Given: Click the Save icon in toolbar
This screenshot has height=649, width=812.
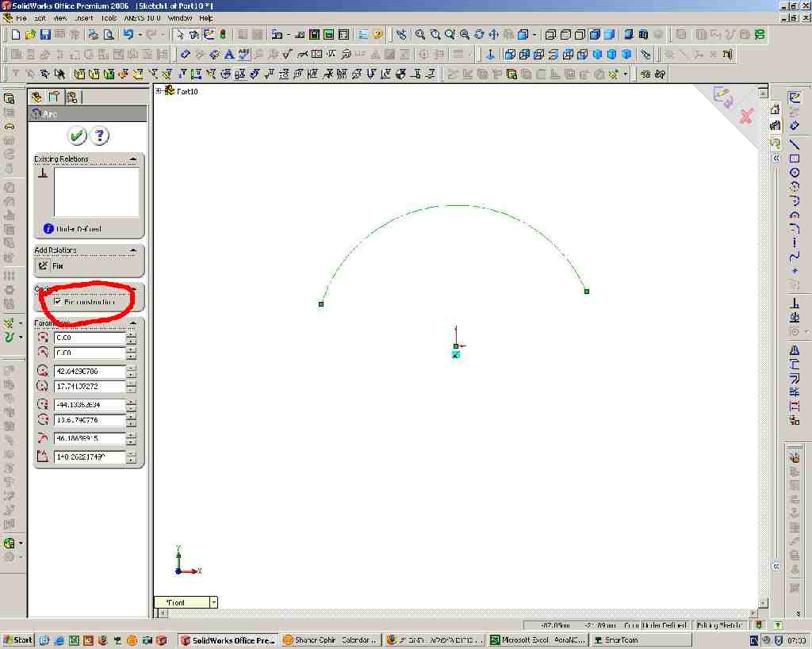Looking at the screenshot, I should click(x=45, y=35).
